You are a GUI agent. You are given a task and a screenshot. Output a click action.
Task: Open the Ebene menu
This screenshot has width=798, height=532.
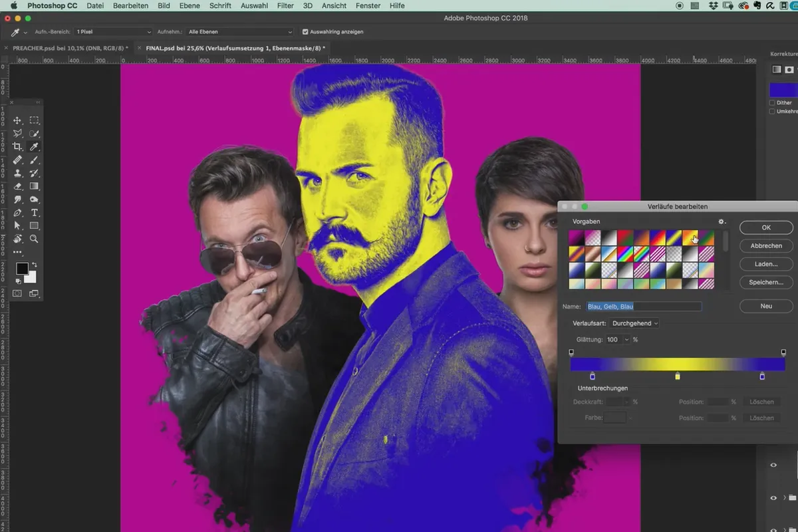click(x=190, y=5)
